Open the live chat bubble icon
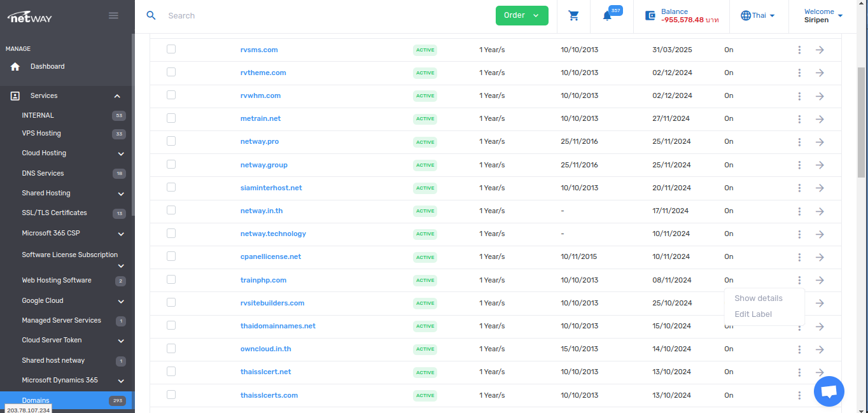 (x=829, y=391)
